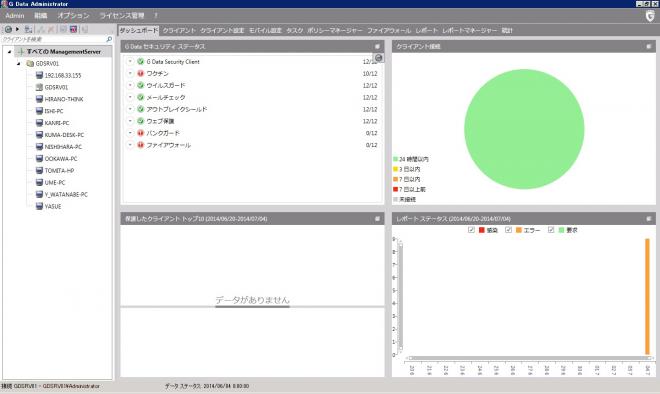Click the G Data shield logo
Screen dimensions: 660x394
click(x=650, y=16)
